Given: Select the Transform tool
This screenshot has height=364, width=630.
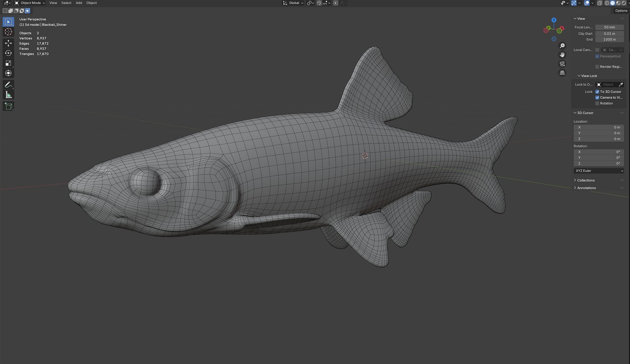Looking at the screenshot, I should point(8,73).
